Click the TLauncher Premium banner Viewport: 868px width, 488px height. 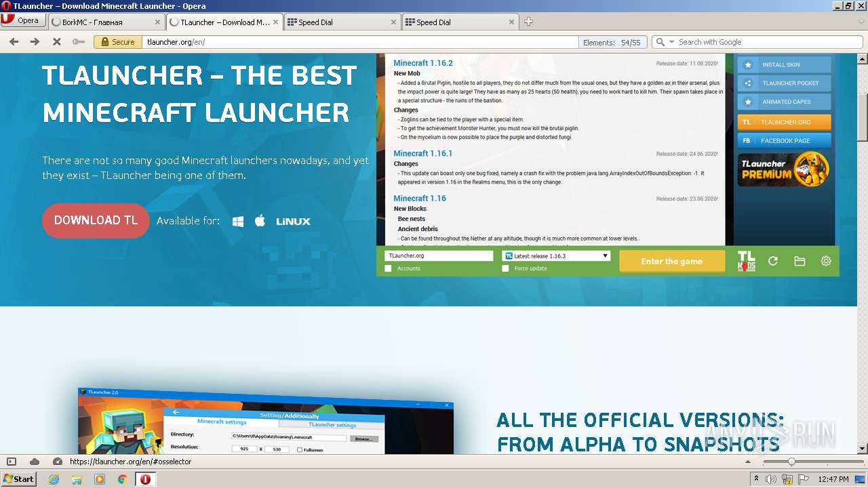784,169
